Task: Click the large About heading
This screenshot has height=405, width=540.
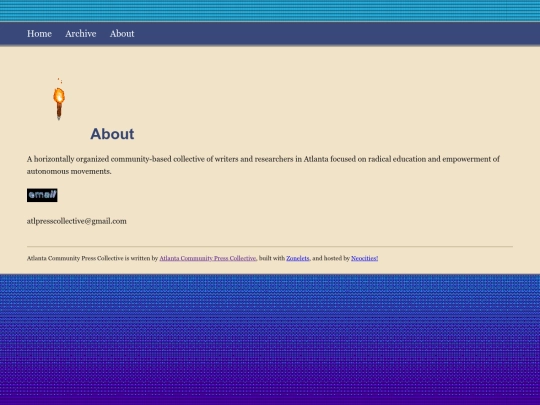Action: click(x=112, y=134)
